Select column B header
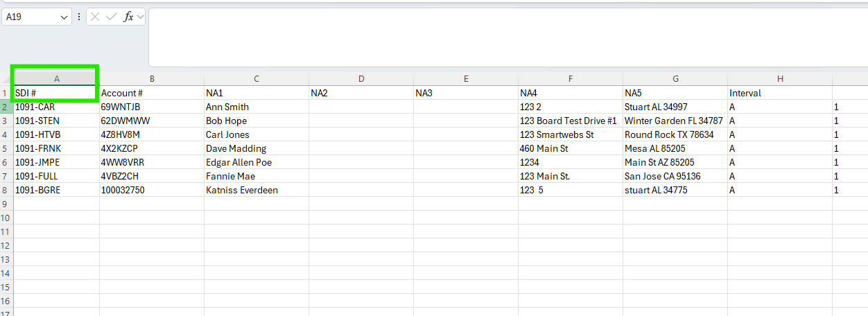868x316 pixels. coord(152,79)
